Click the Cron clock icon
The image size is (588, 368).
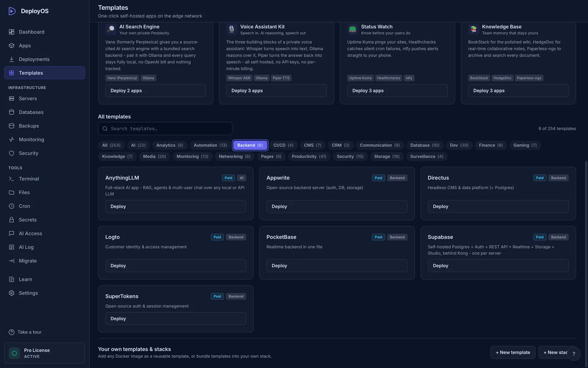[x=11, y=206]
